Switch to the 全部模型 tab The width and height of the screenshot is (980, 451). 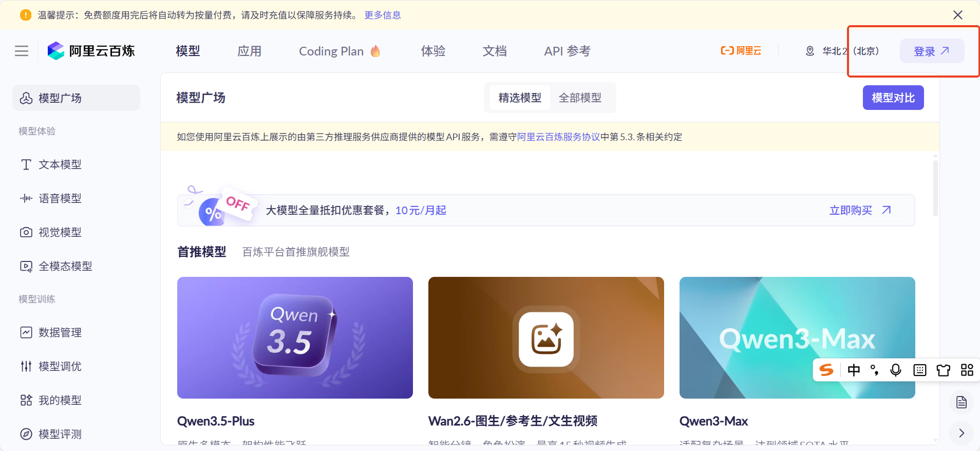[580, 98]
